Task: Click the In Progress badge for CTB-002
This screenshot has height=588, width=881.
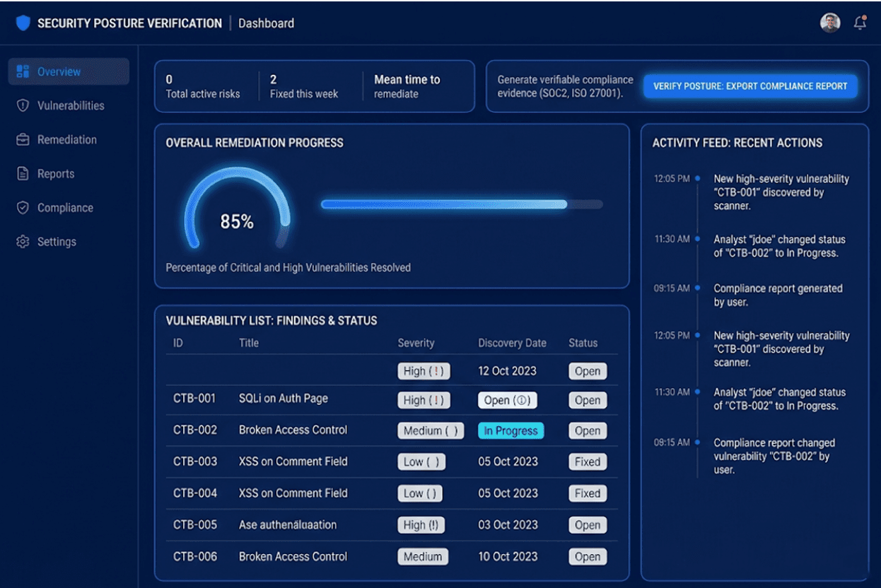Action: click(x=510, y=430)
